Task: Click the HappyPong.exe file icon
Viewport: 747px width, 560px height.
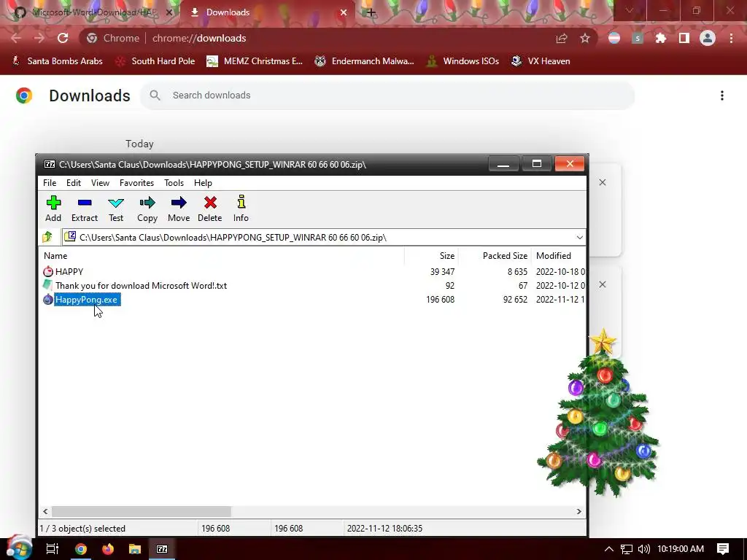Action: 48,300
